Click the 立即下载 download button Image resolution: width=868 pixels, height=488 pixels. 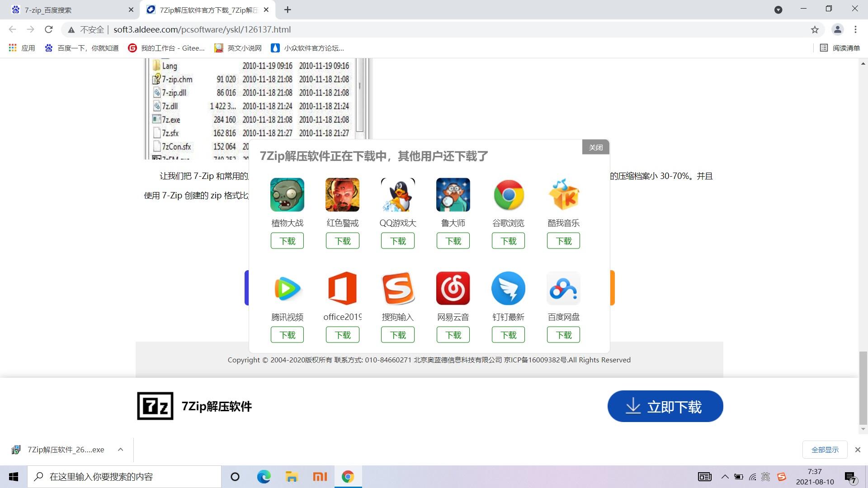(x=665, y=406)
